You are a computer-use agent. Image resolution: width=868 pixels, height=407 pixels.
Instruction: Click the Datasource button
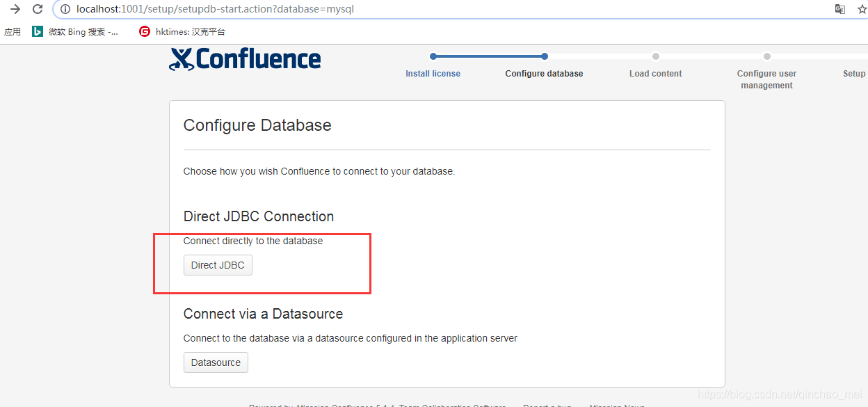tap(216, 362)
